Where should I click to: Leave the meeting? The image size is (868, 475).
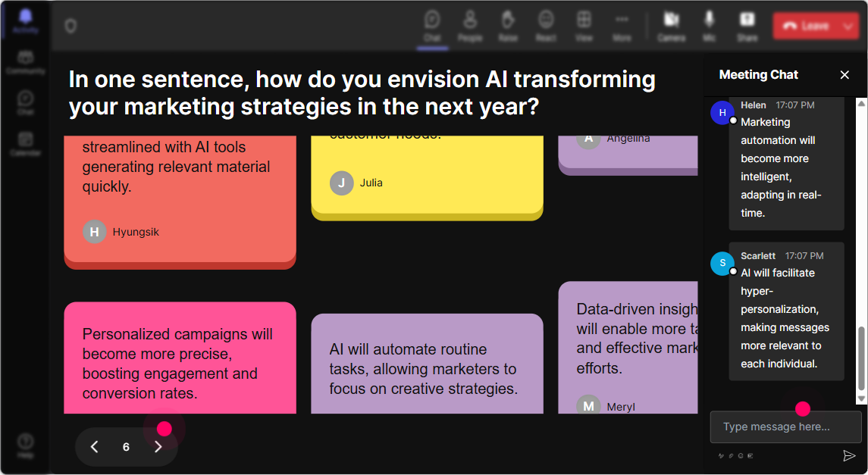click(807, 26)
